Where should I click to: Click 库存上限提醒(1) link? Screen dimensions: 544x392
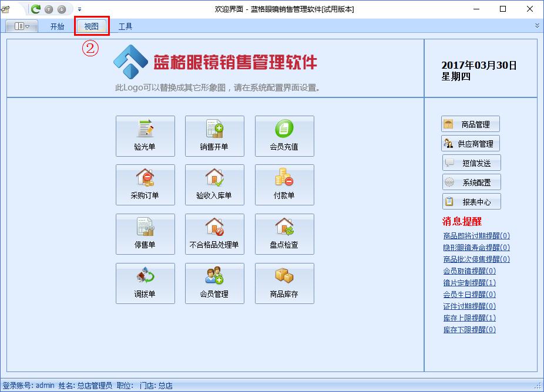pos(469,318)
